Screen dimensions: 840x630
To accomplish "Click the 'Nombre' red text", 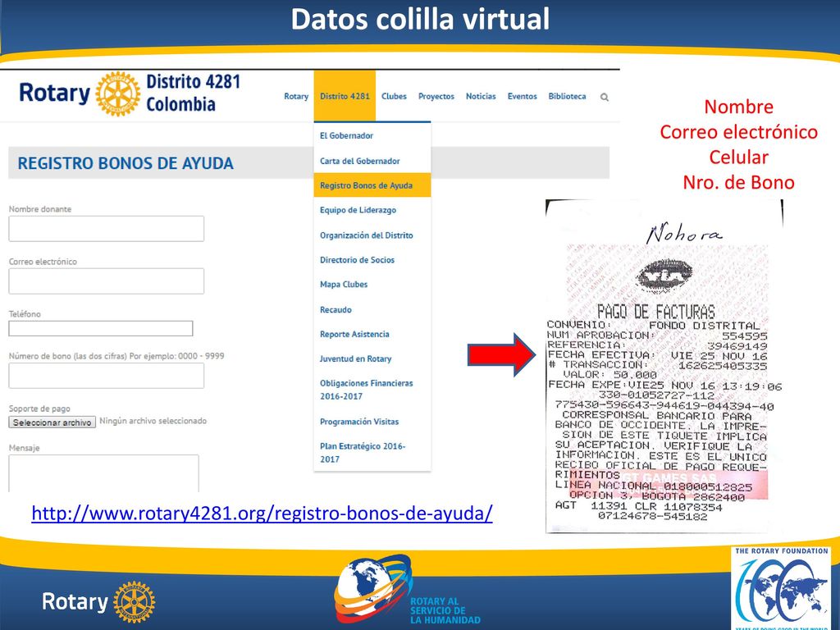I will 739,107.
